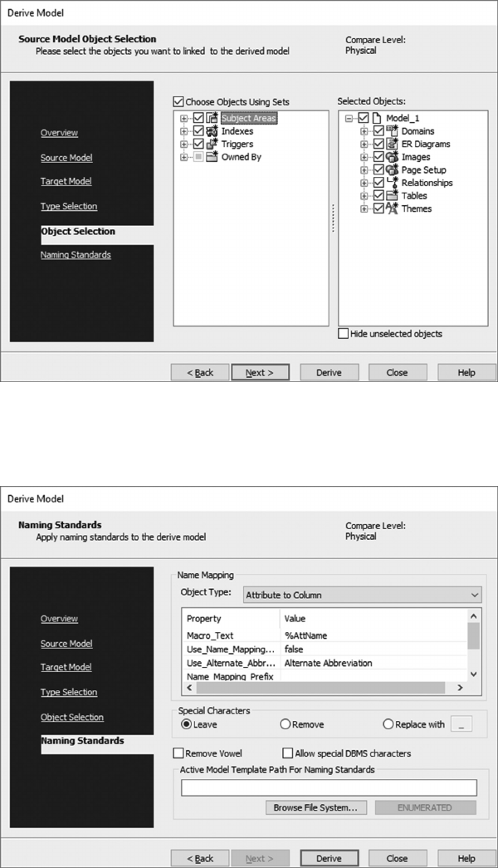Collapse the Model_1 tree node

pos(349,119)
